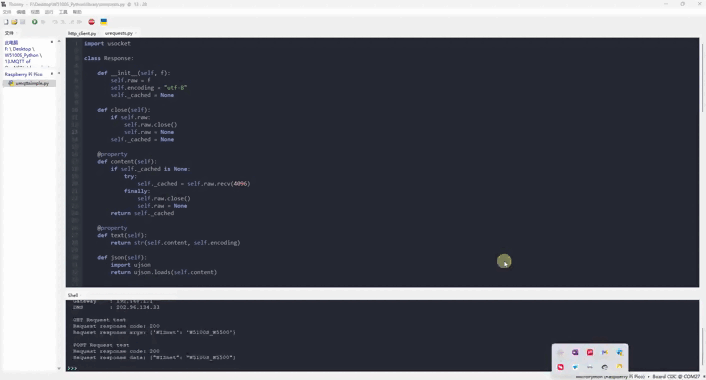Run the current script with green button
Screen dimensions: 706x380
(34, 22)
